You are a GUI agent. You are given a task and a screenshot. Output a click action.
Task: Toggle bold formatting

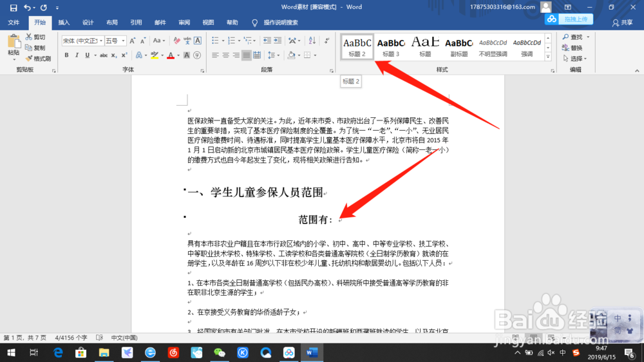click(66, 55)
